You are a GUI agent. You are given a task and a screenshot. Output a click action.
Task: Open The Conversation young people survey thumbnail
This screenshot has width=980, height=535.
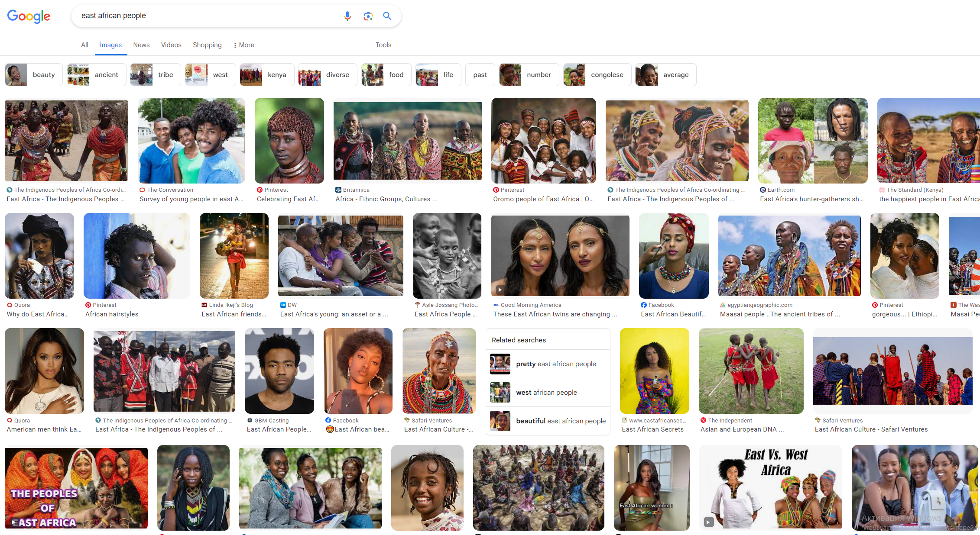point(191,141)
